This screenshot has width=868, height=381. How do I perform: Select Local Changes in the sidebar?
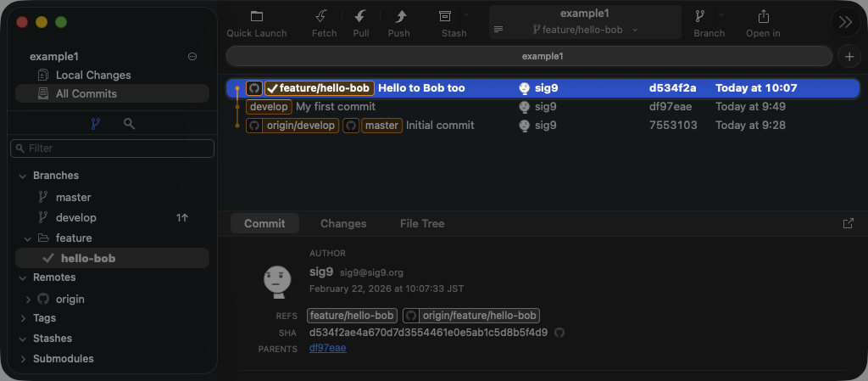[93, 76]
